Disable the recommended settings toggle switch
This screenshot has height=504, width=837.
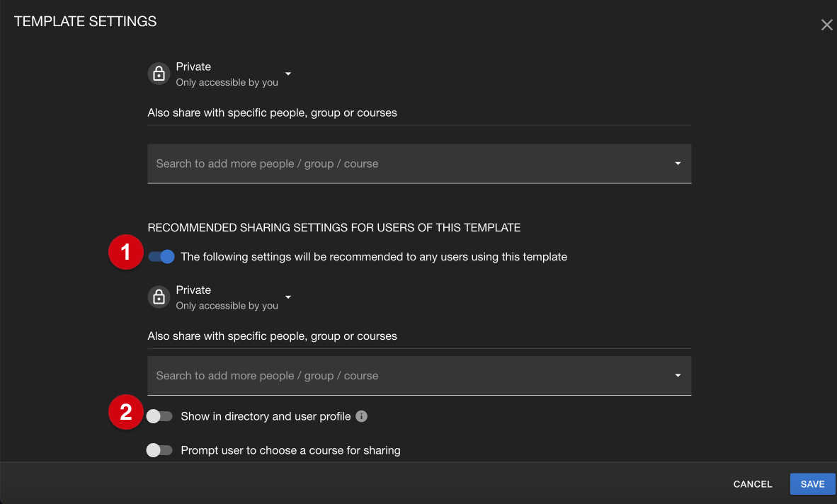pos(161,257)
